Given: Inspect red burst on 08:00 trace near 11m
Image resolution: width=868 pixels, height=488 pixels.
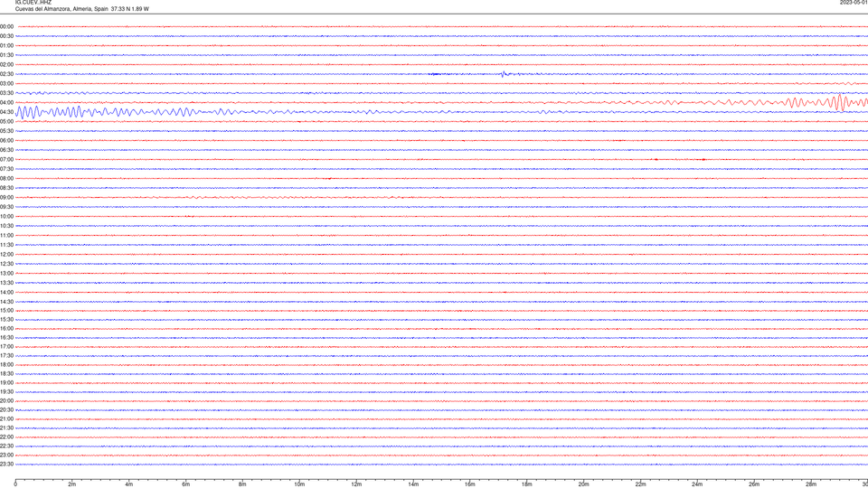Looking at the screenshot, I should (x=330, y=178).
